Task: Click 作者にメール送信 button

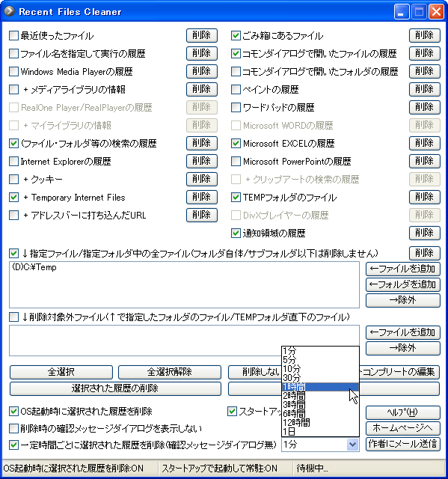Action: pos(403,444)
